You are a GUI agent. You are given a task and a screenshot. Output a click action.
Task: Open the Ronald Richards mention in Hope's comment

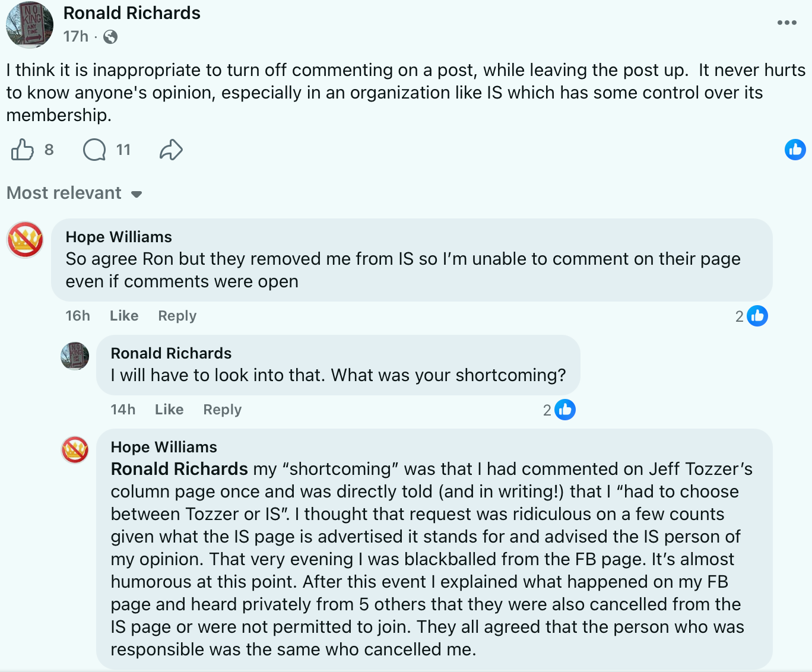pos(178,469)
